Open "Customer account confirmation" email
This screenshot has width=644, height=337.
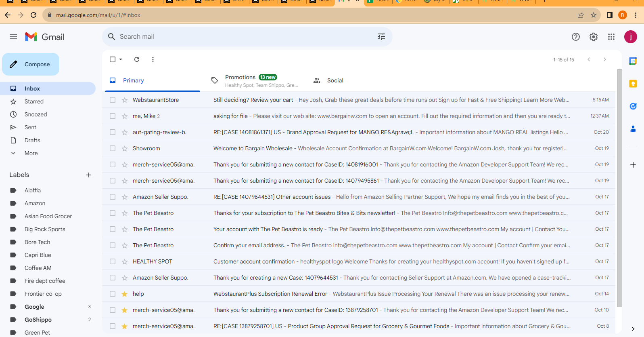[359, 261]
